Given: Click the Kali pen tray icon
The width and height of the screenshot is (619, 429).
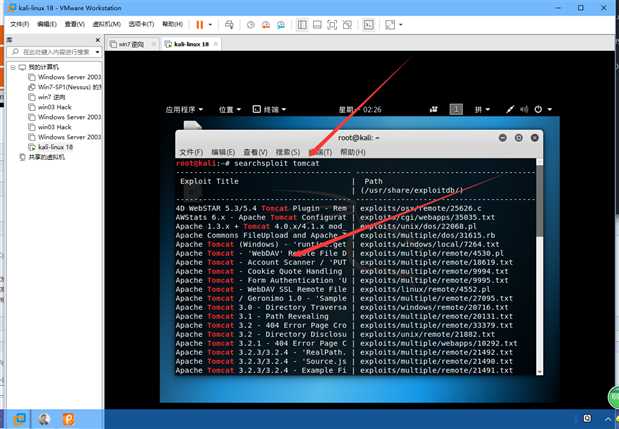Looking at the screenshot, I should (510, 109).
